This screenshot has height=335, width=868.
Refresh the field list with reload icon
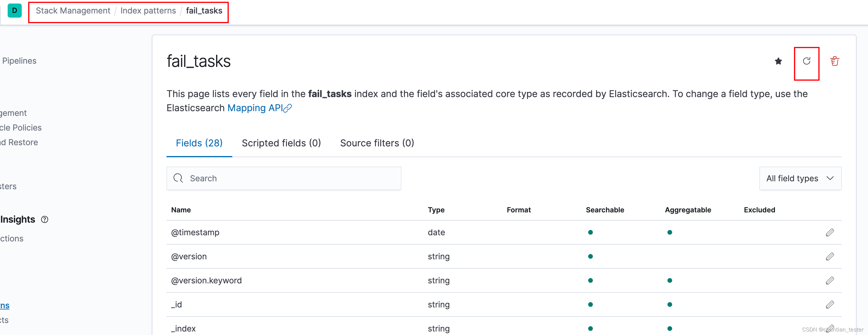[806, 61]
